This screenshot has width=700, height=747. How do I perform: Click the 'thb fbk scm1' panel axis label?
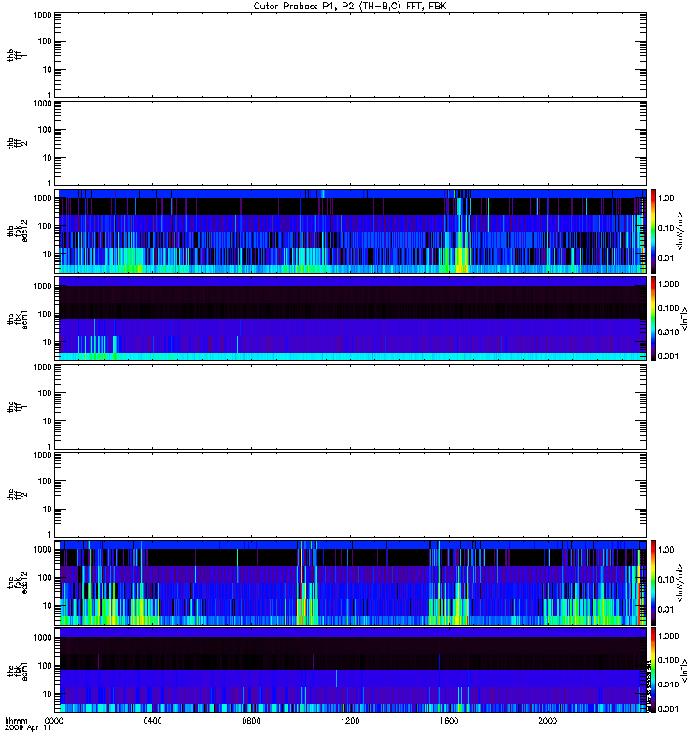click(x=17, y=318)
